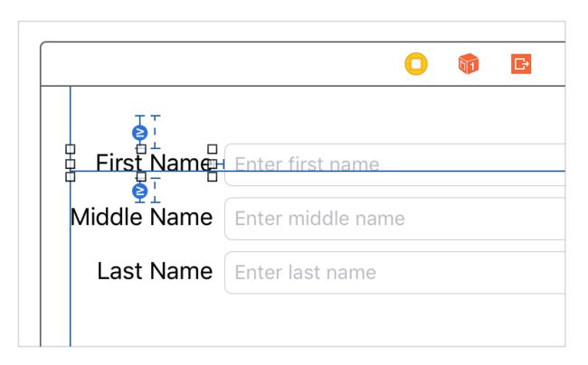588x365 pixels.
Task: Click bottom-left resize handle of First Name label
Action: [71, 177]
